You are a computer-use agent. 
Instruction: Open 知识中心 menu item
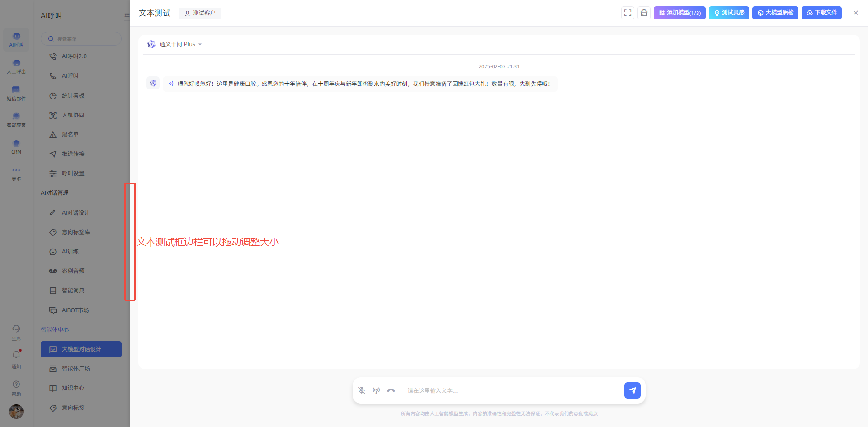pyautogui.click(x=81, y=388)
